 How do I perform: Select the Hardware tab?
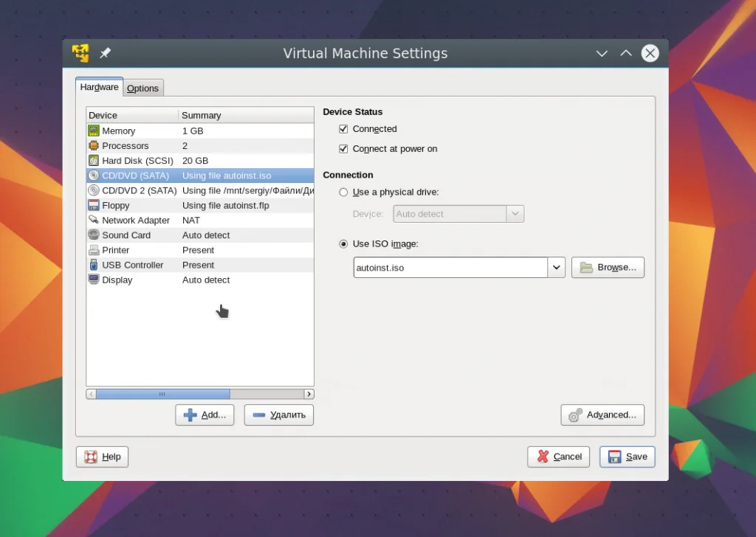99,87
